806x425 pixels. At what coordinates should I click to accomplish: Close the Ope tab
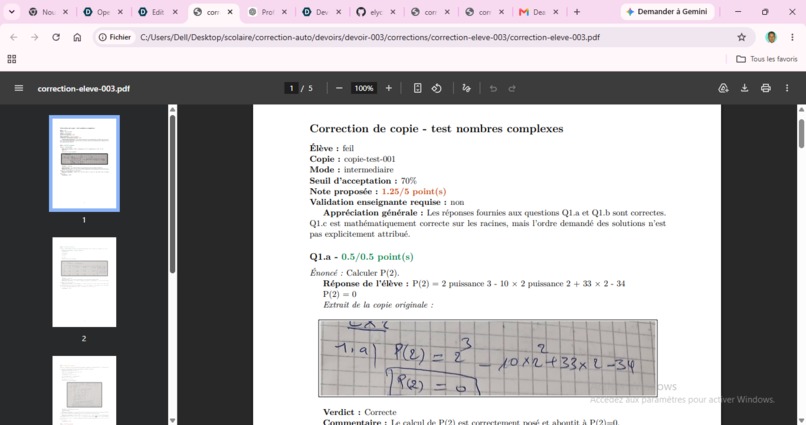pyautogui.click(x=120, y=12)
